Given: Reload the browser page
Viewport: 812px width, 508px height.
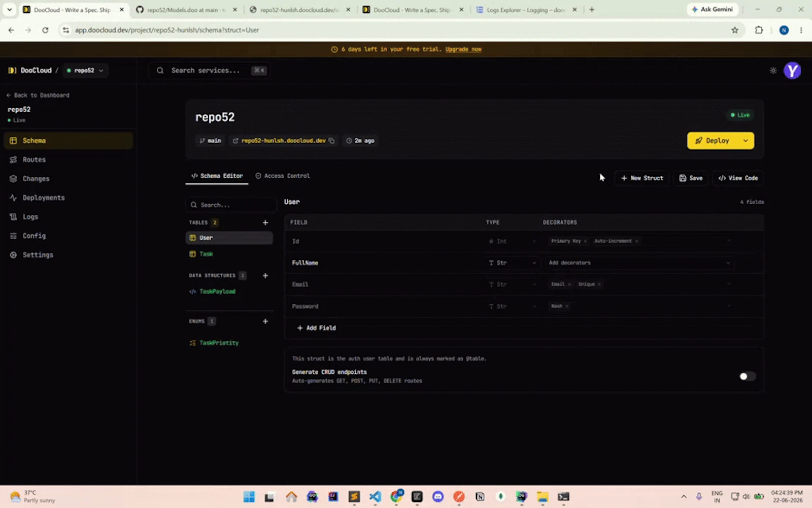Looking at the screenshot, I should coord(45,30).
